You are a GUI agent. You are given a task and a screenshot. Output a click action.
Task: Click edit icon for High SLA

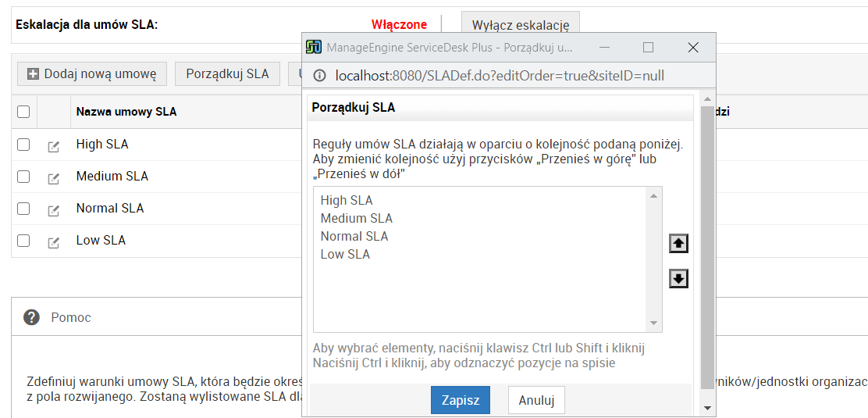[x=53, y=146]
